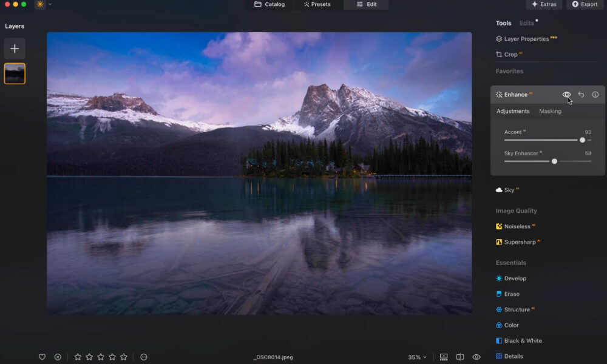The height and width of the screenshot is (364, 607).
Task: Toggle before/after compare split view
Action: pyautogui.click(x=460, y=357)
